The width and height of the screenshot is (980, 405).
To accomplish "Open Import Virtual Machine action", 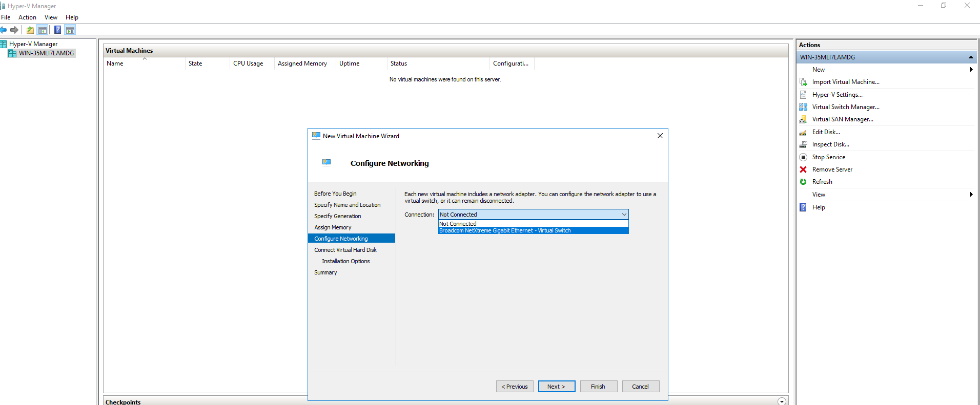I will (845, 82).
